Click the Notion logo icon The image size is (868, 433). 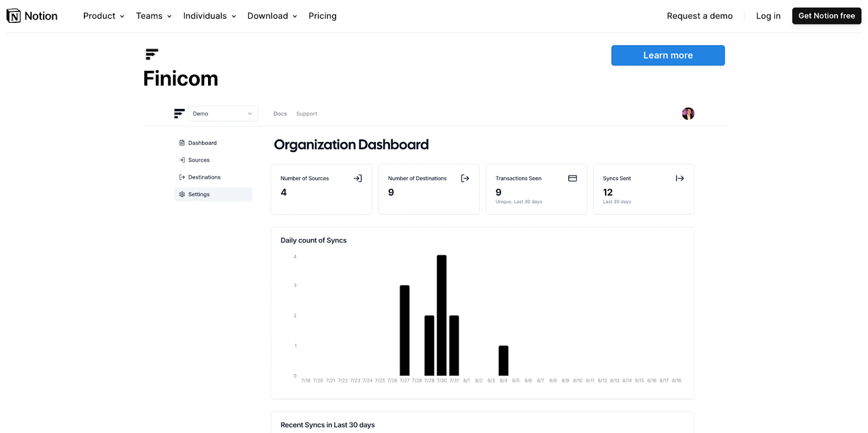click(14, 16)
